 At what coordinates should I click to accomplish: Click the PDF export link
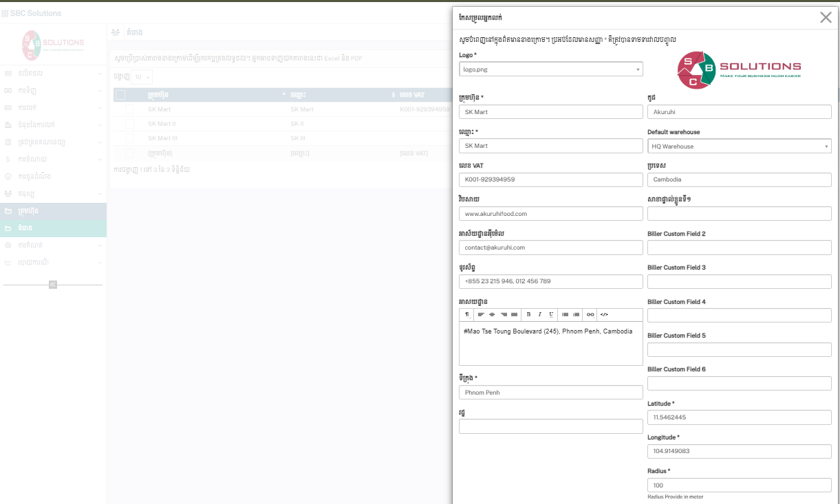pyautogui.click(x=356, y=58)
